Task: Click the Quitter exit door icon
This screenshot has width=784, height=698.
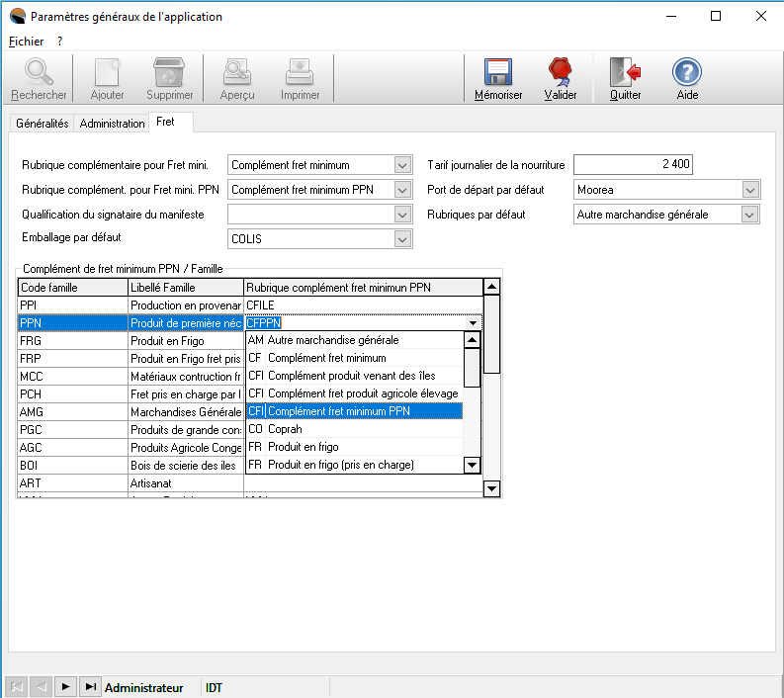Action: (x=625, y=73)
